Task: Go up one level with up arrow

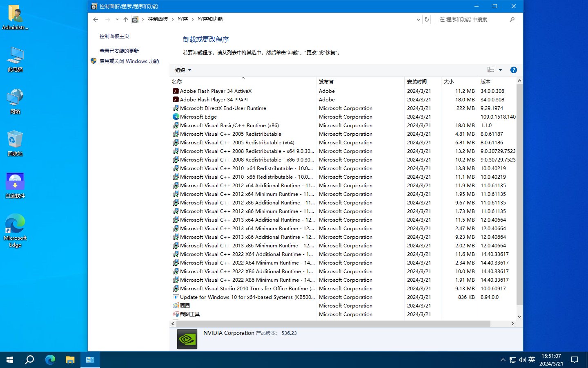Action: pos(126,19)
